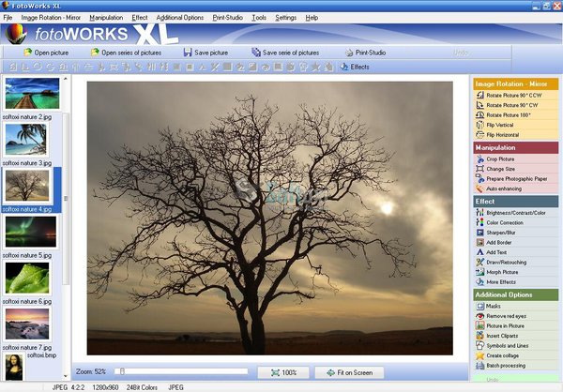Click the Save picture button
Image resolution: width=563 pixels, height=392 pixels.
205,53
